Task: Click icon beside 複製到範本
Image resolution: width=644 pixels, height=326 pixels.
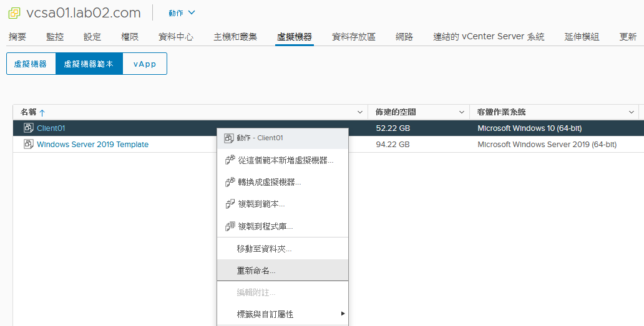Action: (230, 204)
